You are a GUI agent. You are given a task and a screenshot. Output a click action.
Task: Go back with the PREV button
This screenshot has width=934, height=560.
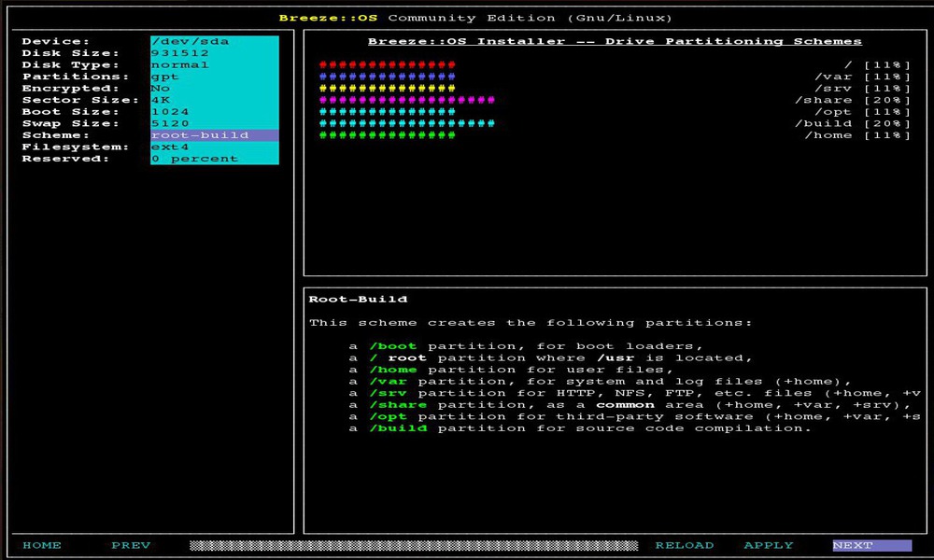pyautogui.click(x=131, y=545)
